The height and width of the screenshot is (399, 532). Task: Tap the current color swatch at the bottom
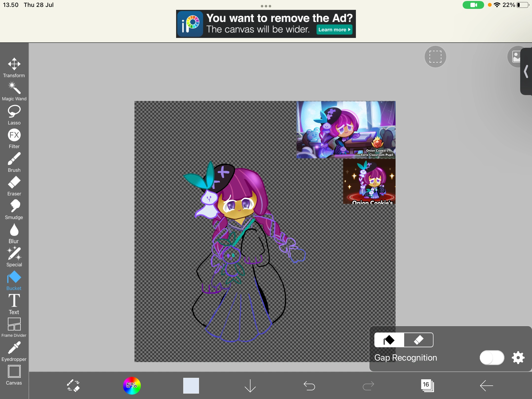click(x=191, y=386)
